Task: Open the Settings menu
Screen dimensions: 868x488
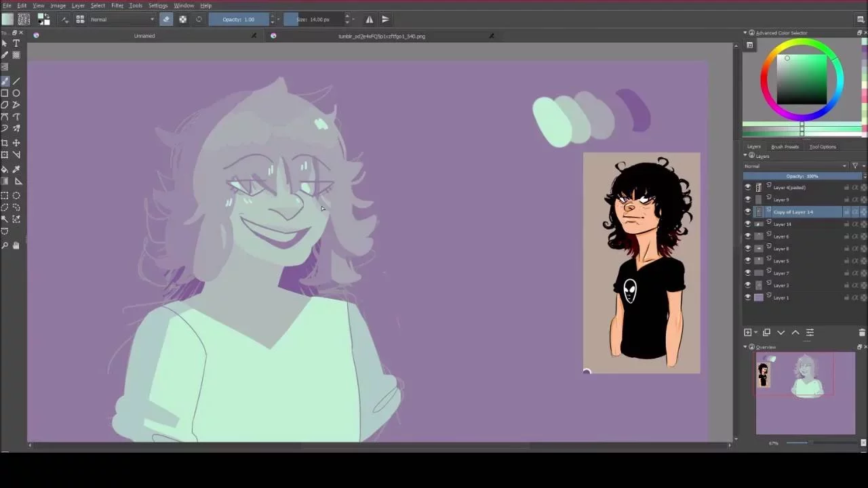Action: 158,5
